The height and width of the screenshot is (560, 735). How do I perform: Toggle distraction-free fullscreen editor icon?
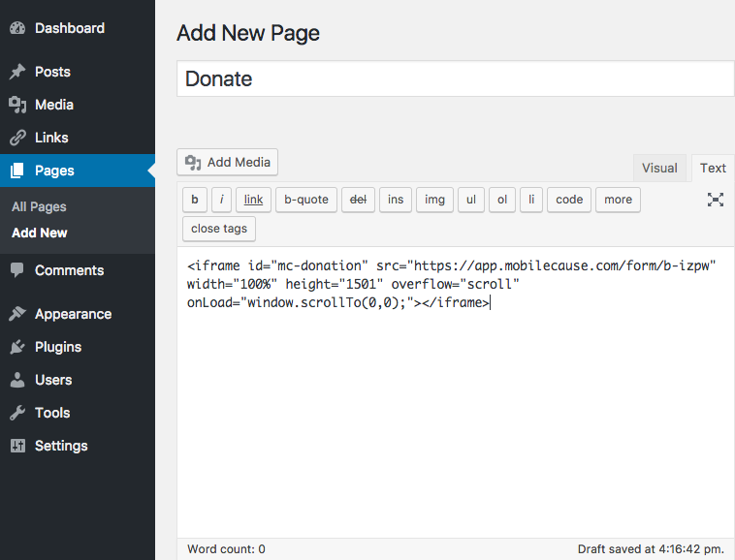[x=716, y=200]
